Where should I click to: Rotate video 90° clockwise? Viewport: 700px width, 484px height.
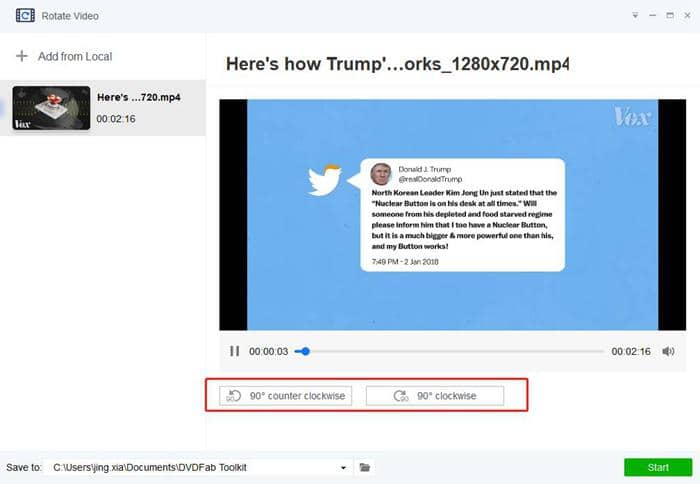(435, 396)
